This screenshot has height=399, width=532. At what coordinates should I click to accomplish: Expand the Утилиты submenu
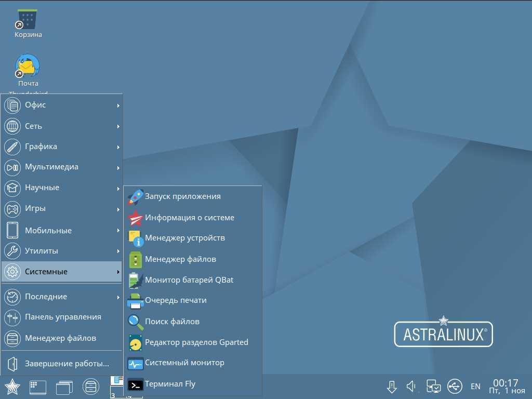61,250
